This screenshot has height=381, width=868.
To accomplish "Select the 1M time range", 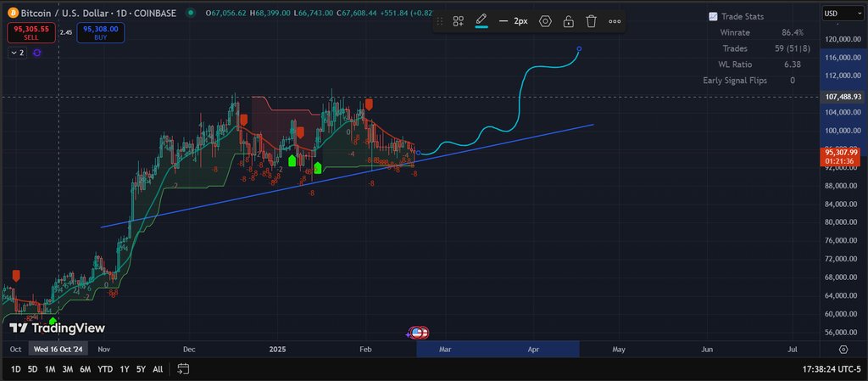I will click(x=50, y=369).
